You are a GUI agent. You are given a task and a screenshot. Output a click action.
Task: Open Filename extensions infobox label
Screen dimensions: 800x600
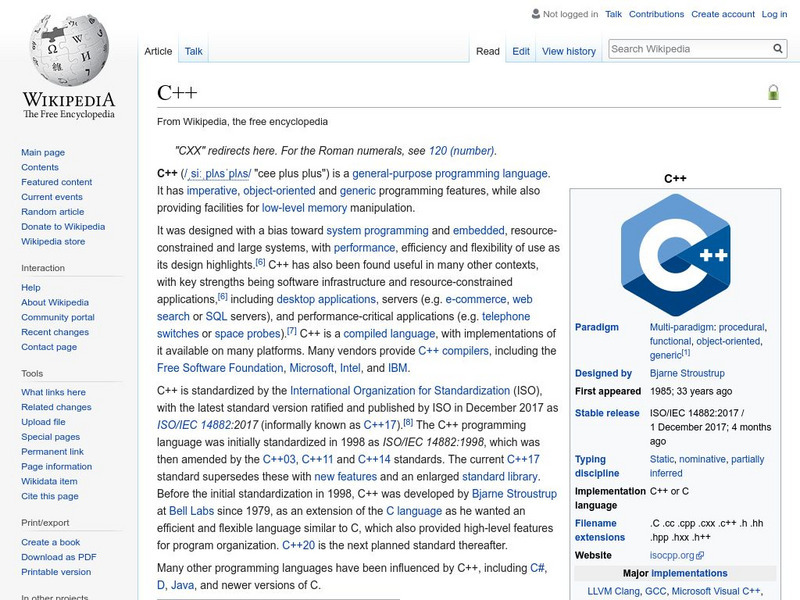599,530
